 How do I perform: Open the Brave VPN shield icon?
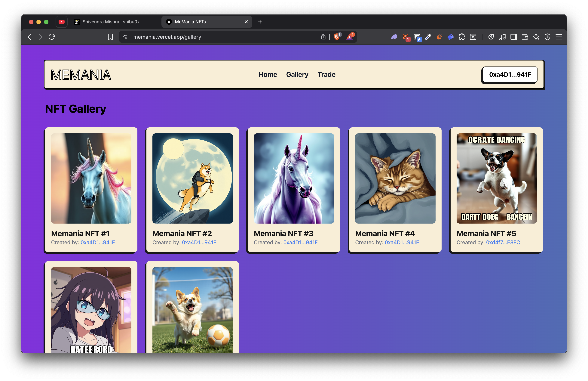point(547,37)
